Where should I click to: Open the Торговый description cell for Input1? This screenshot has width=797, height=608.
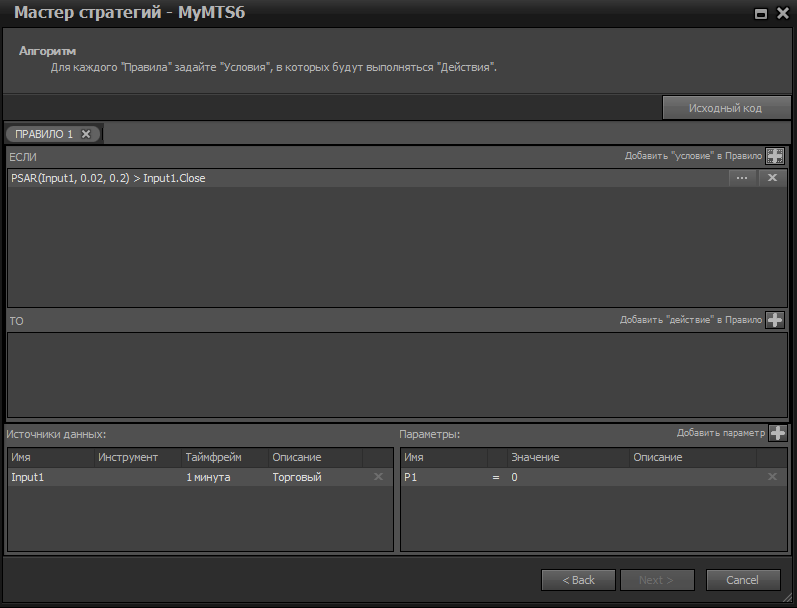pos(297,478)
